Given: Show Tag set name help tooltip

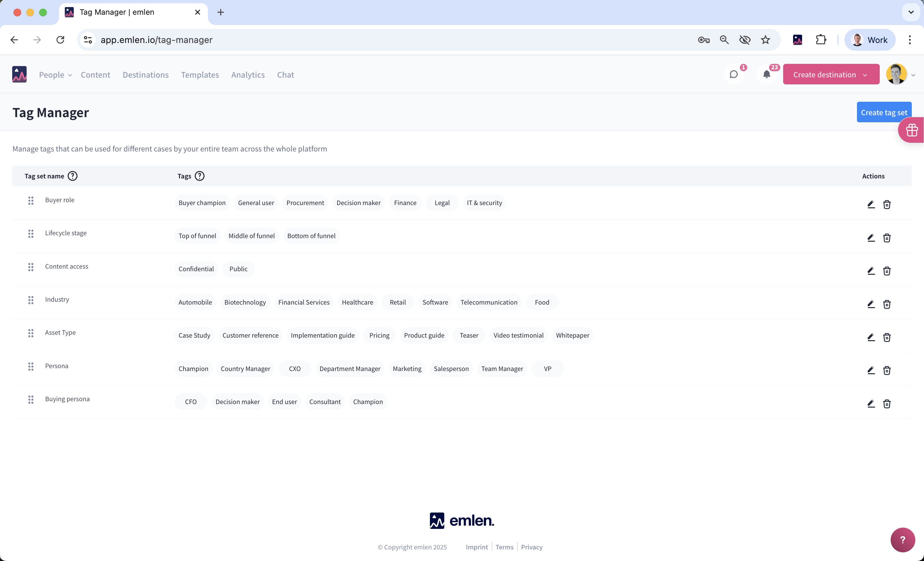Looking at the screenshot, I should click(73, 176).
